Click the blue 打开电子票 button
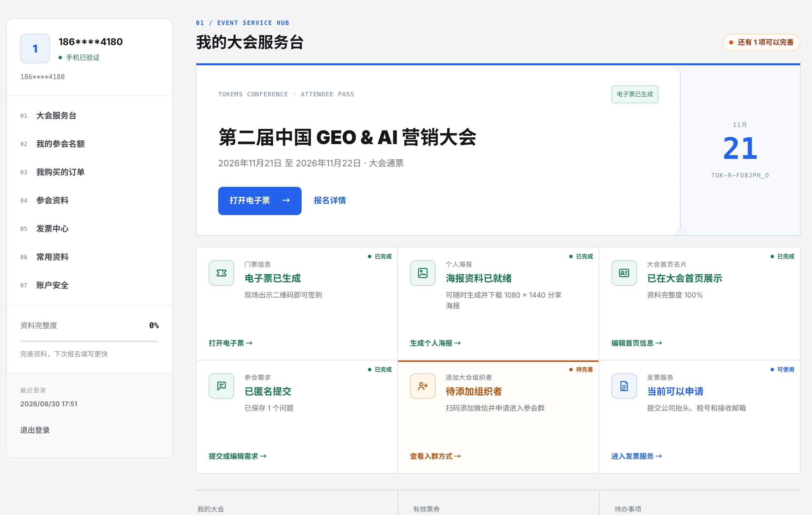The height and width of the screenshot is (515, 812). pyautogui.click(x=260, y=201)
